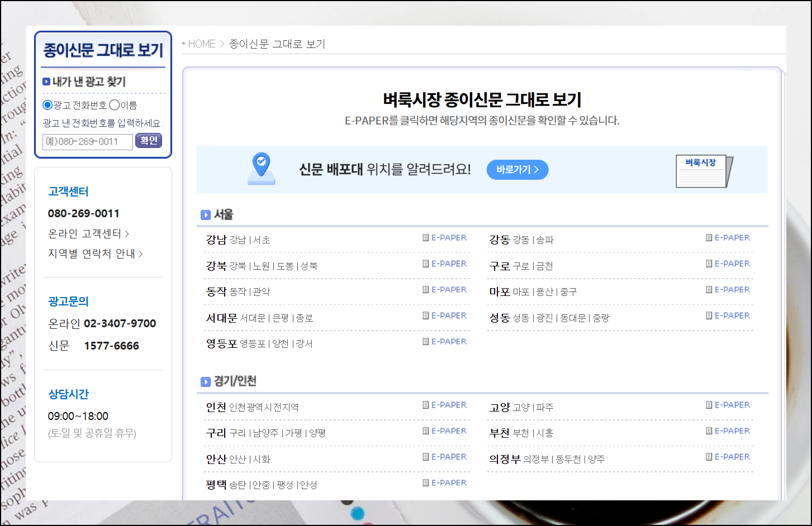Viewport: 812px width, 526px height.
Task: Open E-PAPER for 강동
Action: 728,238
